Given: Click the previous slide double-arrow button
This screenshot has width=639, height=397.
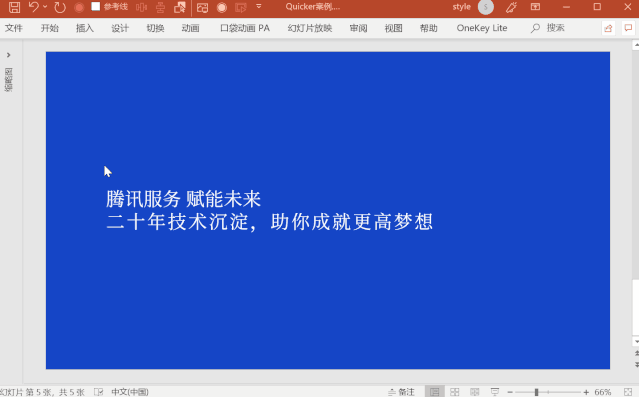Looking at the screenshot, I should pos(636,353).
